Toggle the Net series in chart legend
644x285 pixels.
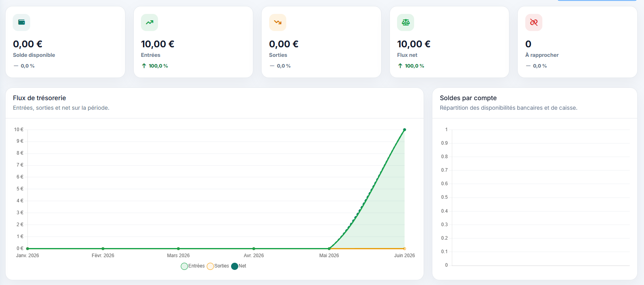pyautogui.click(x=239, y=266)
